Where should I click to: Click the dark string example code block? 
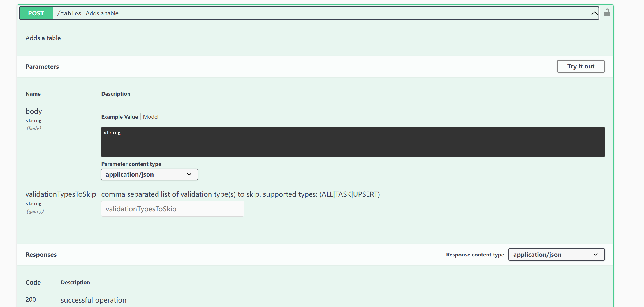coord(353,142)
